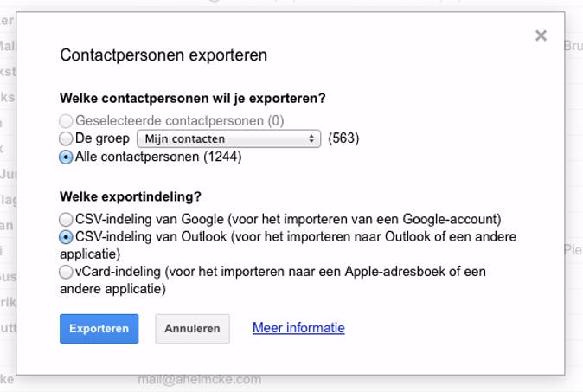Click the "(563)" group count text
This screenshot has height=392, width=583.
click(x=343, y=138)
